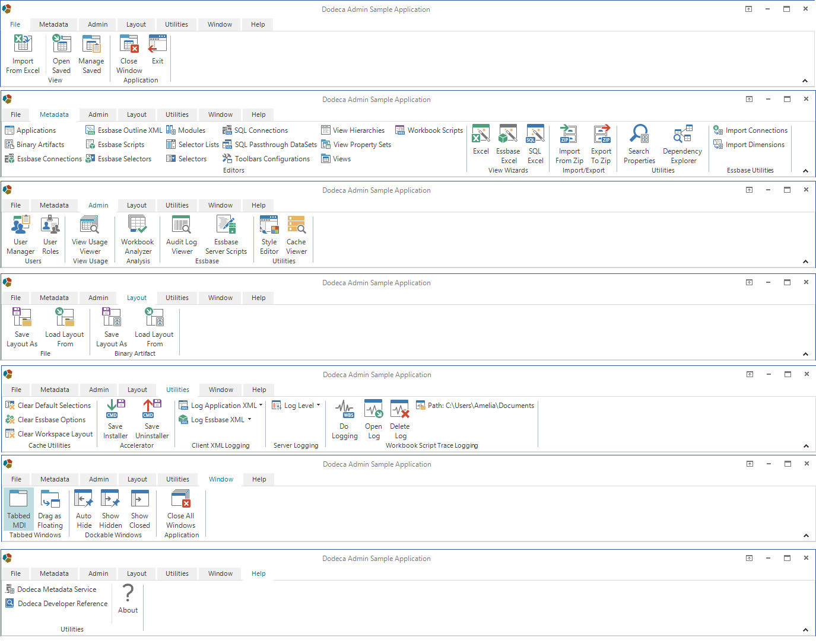
Task: Expand the Log Level dropdown
Action: coord(318,406)
